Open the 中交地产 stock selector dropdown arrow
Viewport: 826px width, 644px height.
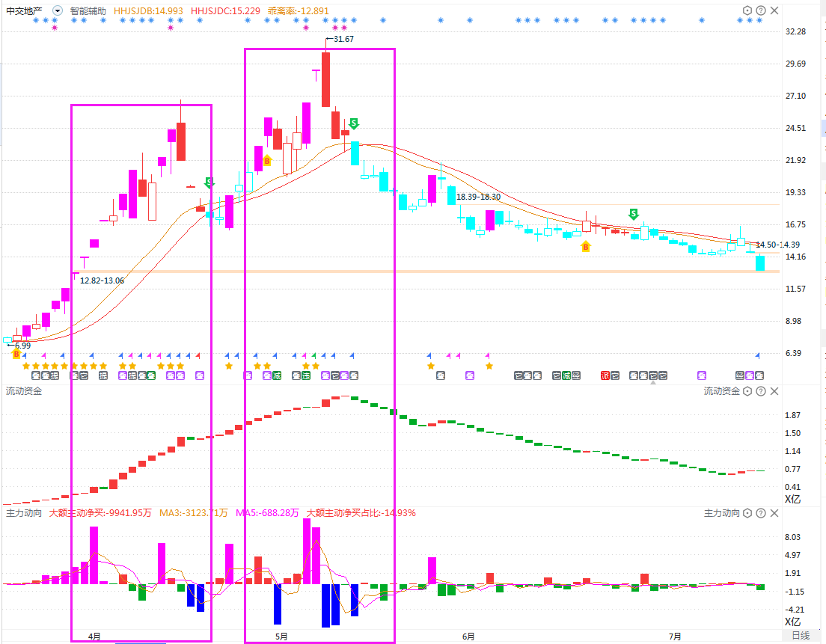tap(58, 10)
